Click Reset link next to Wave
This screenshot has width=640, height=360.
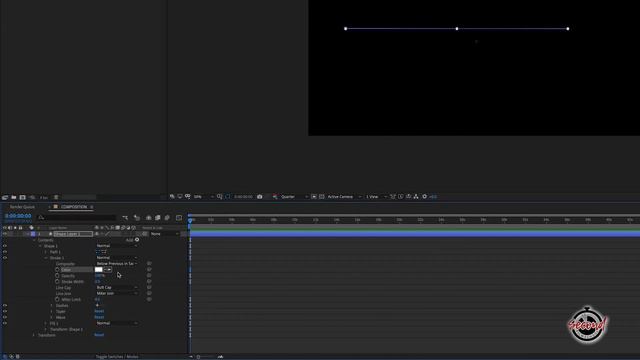click(99, 317)
